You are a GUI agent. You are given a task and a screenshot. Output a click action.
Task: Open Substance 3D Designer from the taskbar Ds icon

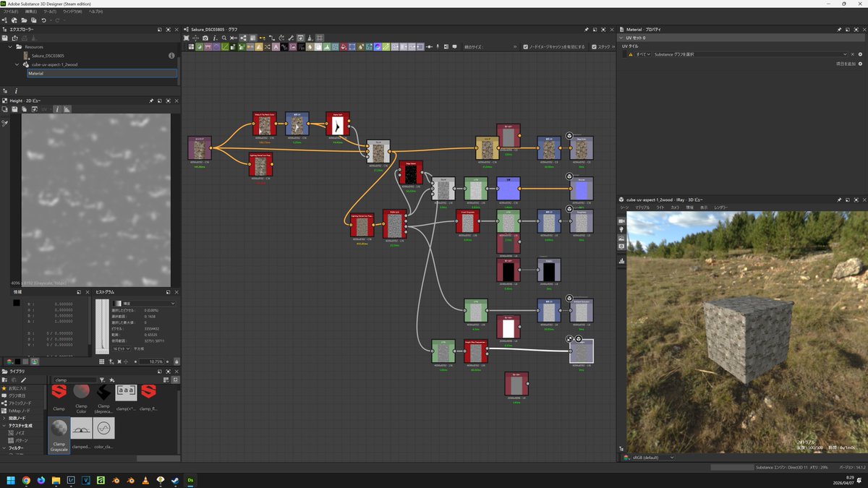pos(191,479)
